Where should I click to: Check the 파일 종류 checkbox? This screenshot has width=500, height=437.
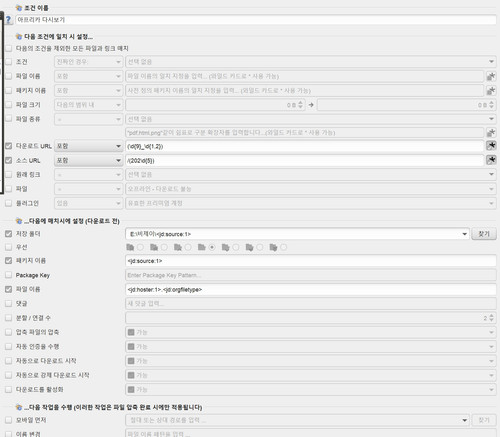coord(9,119)
